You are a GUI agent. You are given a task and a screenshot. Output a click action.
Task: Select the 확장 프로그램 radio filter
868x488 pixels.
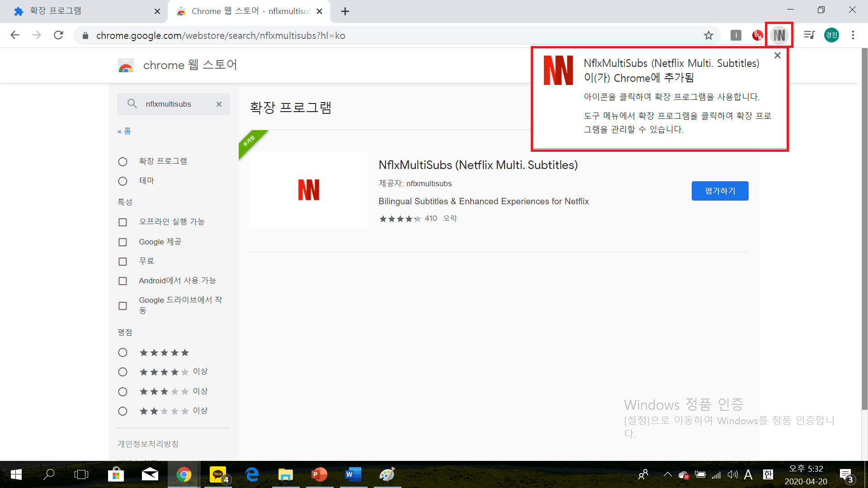[123, 162]
